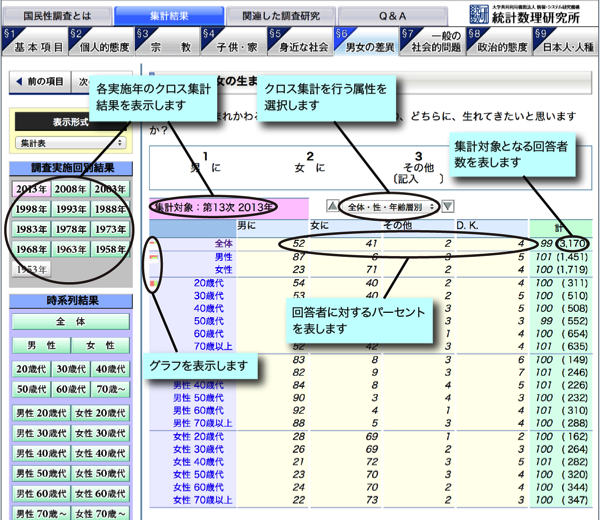Screen dimensions: 600x520
Task: Show time series for 男性 60歳代
Action: (41, 494)
